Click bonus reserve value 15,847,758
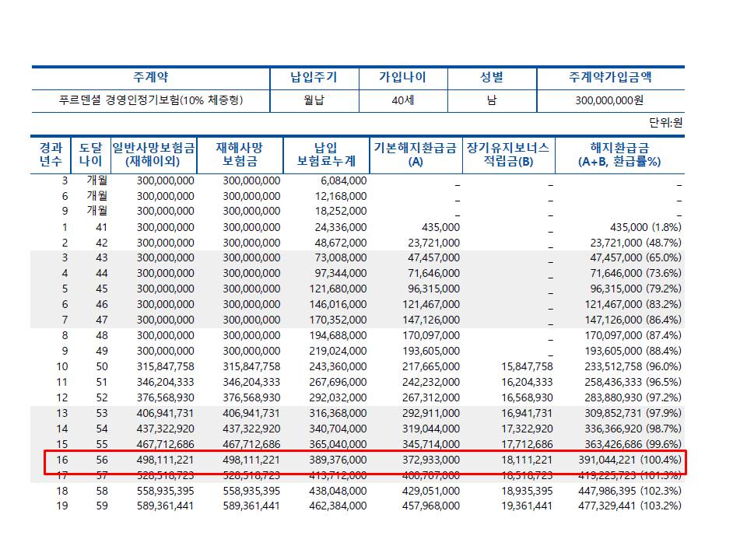The height and width of the screenshot is (560, 747). tap(527, 366)
